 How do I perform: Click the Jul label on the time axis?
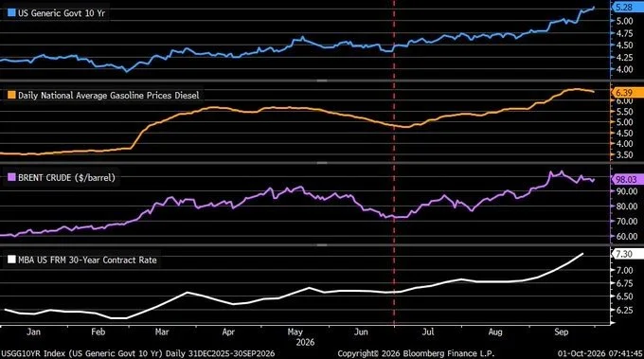[x=428, y=332]
